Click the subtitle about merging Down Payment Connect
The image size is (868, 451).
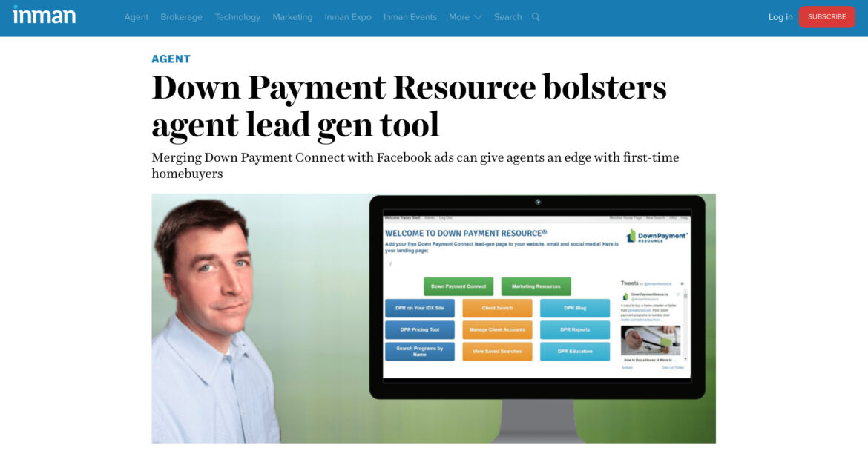415,165
